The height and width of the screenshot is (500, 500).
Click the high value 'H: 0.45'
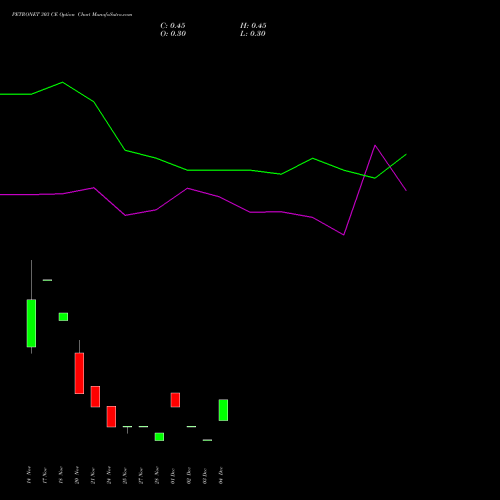(x=253, y=26)
